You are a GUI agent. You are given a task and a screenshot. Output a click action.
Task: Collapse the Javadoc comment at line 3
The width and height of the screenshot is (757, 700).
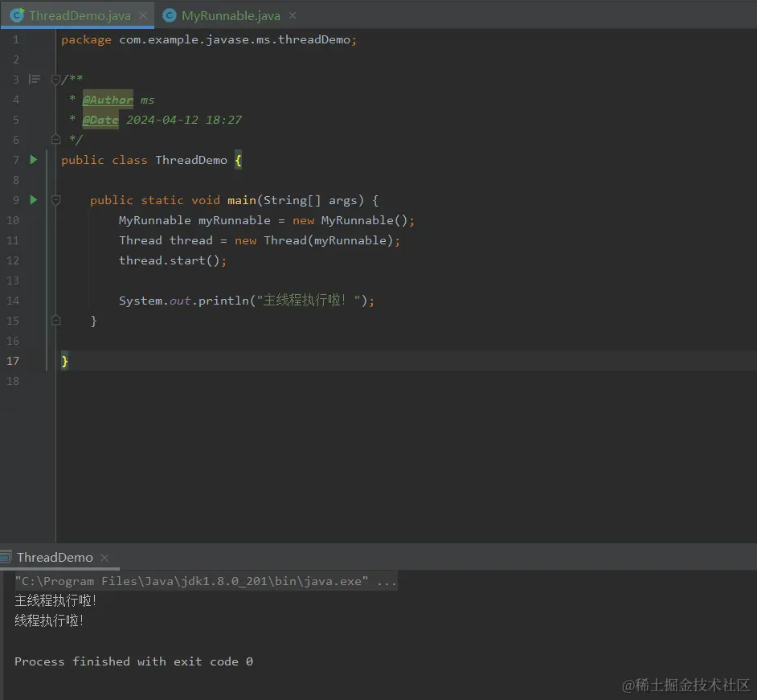coord(55,80)
